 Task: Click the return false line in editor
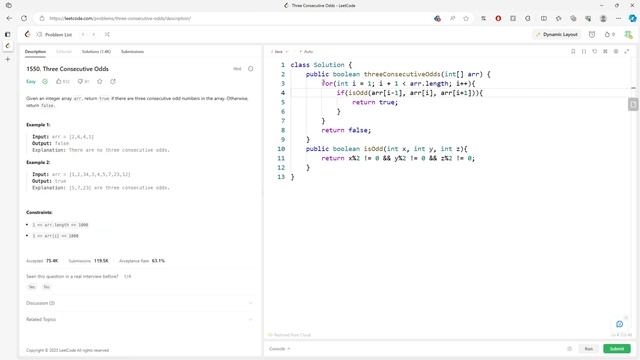(346, 130)
